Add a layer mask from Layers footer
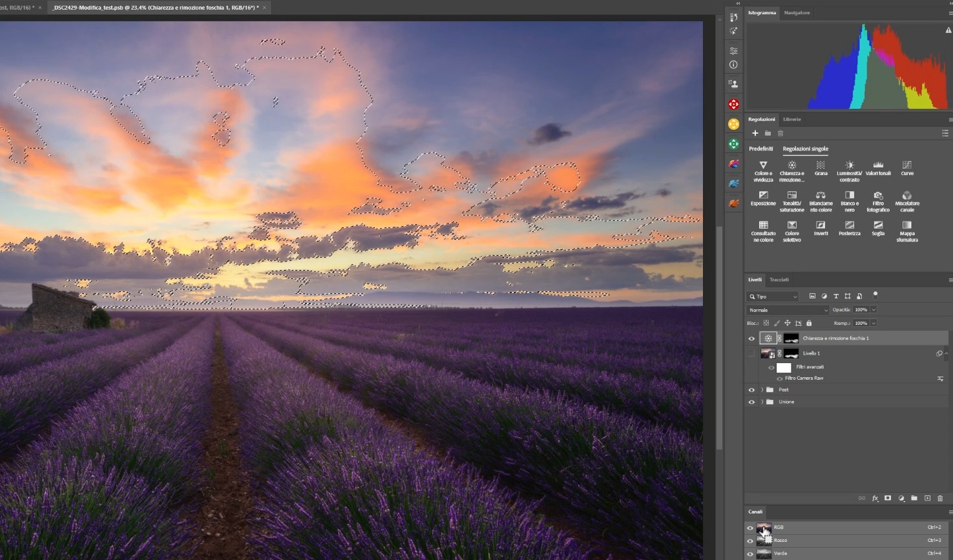 (888, 498)
